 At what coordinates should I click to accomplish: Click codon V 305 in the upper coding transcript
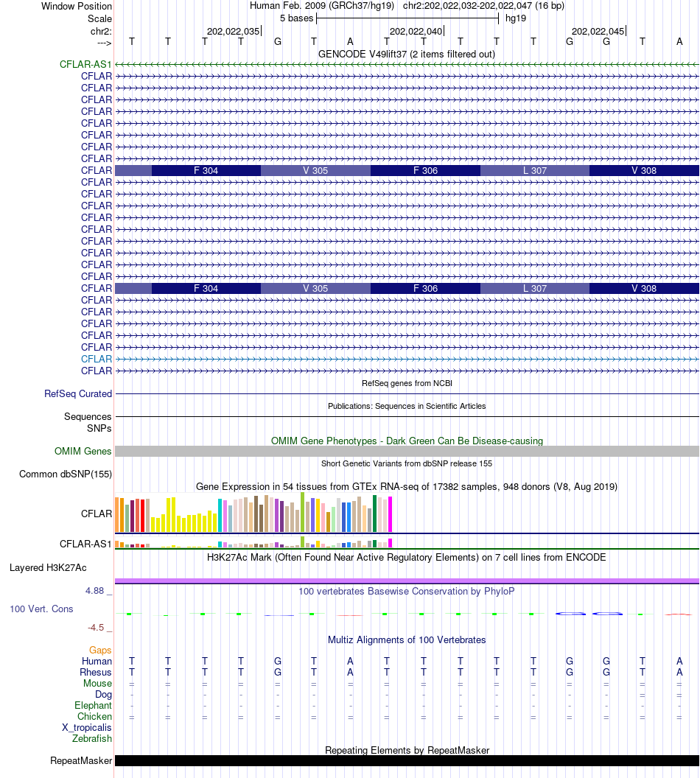(315, 170)
